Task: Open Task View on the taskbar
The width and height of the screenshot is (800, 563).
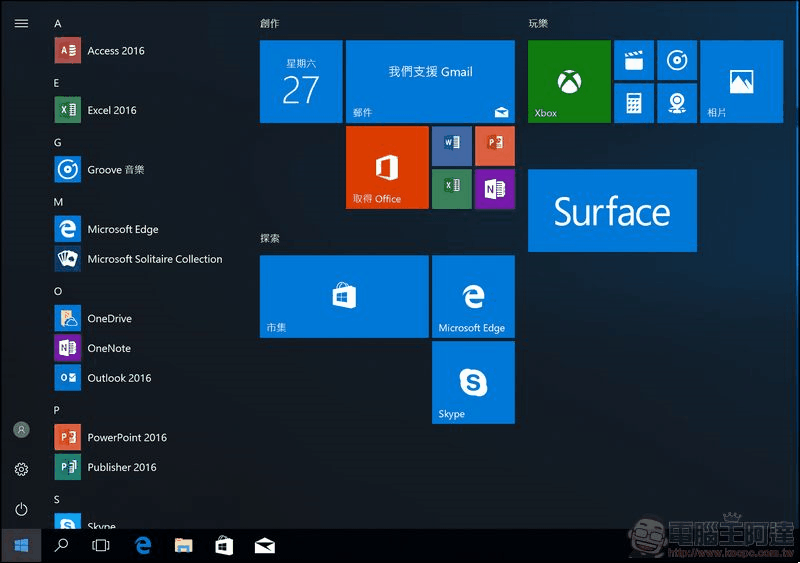Action: (x=101, y=546)
